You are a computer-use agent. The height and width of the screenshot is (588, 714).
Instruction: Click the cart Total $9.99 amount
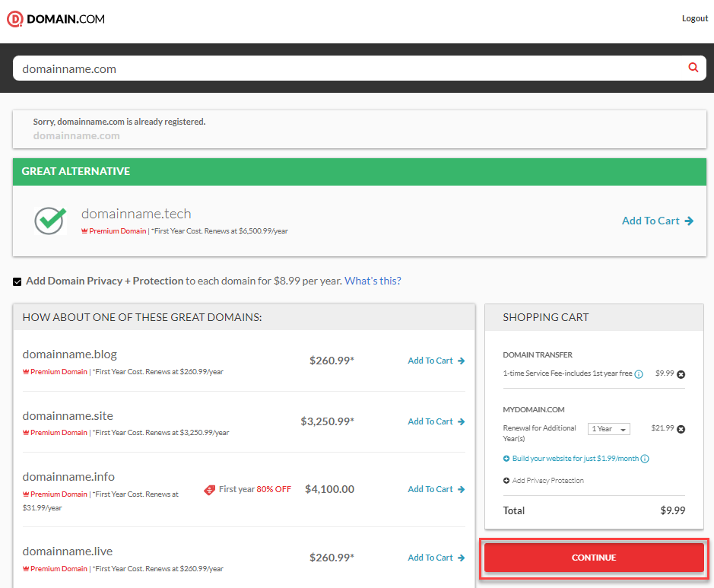tap(673, 510)
